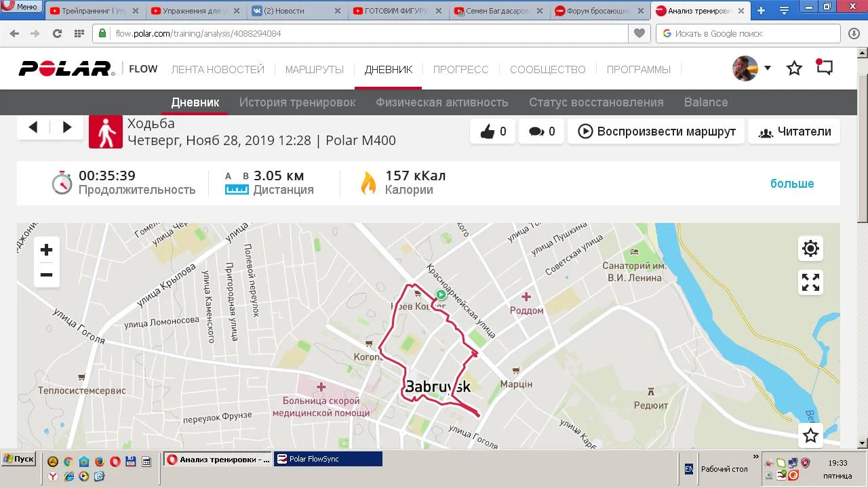This screenshot has width=868, height=488.
Task: Click the green route start marker
Action: [441, 295]
